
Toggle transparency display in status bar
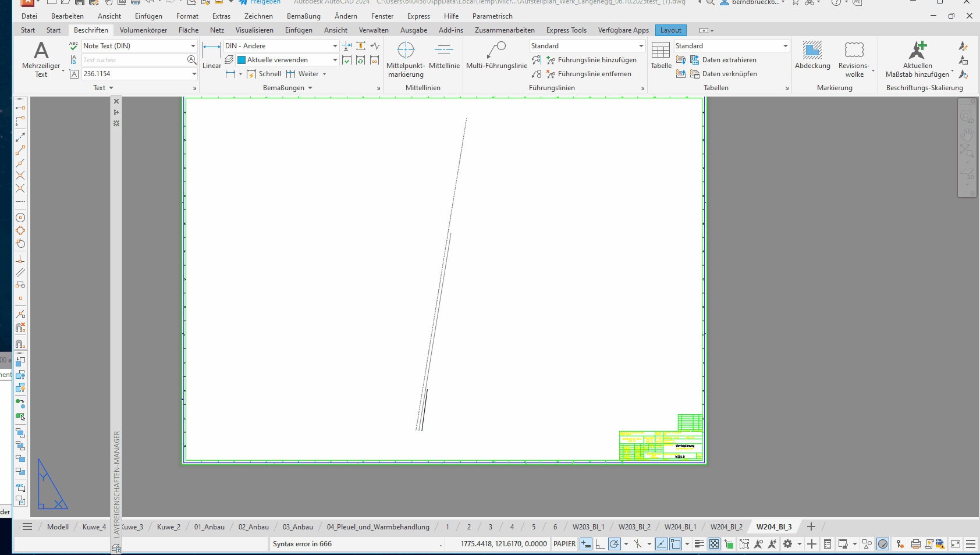click(714, 544)
